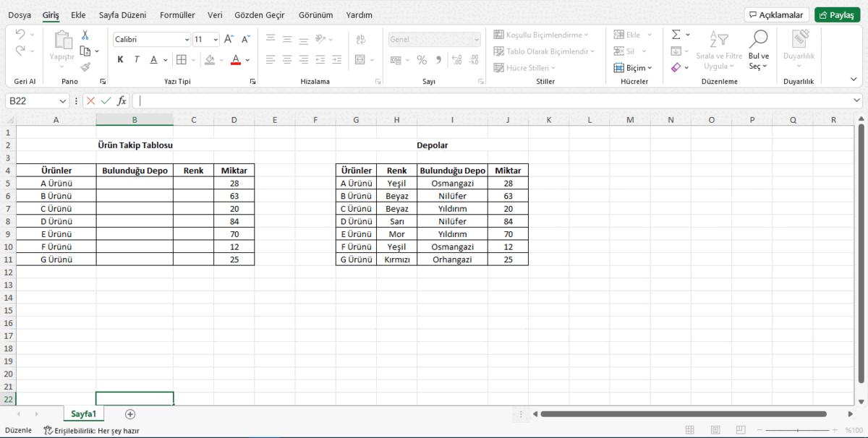Viewport: 868px width, 438px height.
Task: Click the Increase Font Size icon
Action: [229, 40]
